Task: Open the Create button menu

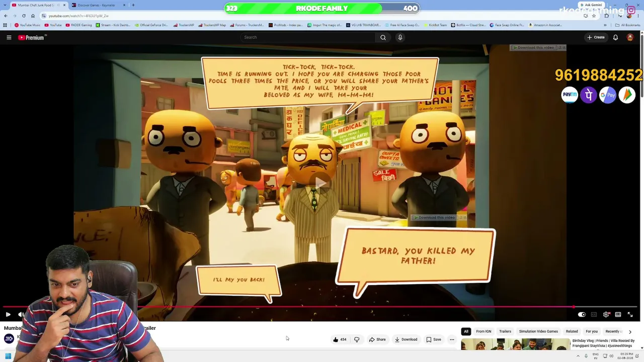Action: tap(596, 37)
